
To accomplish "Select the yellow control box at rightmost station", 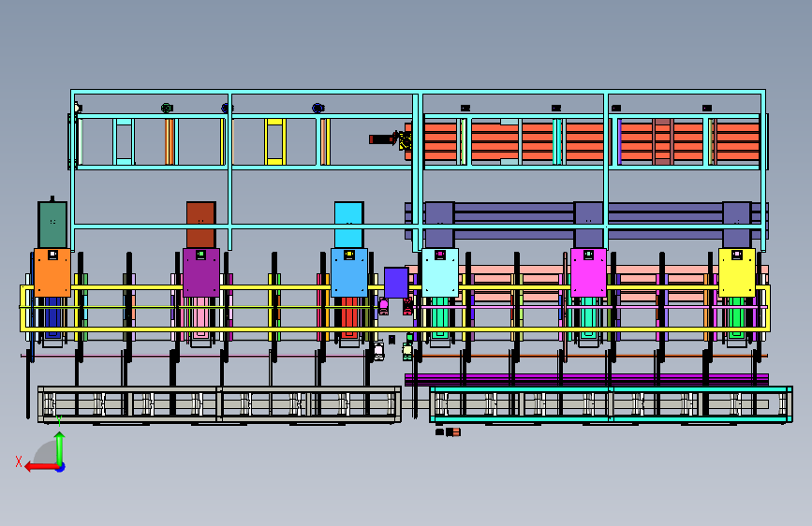I will click(737, 272).
